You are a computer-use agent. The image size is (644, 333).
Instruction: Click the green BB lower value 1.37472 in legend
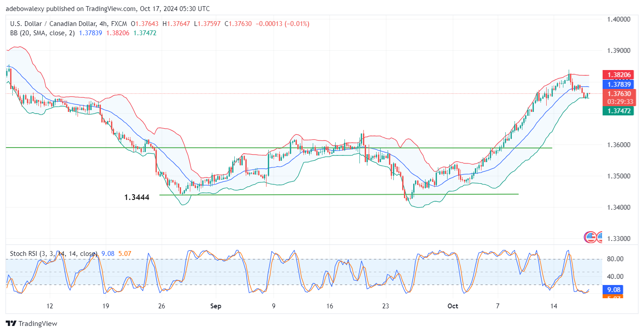click(144, 33)
